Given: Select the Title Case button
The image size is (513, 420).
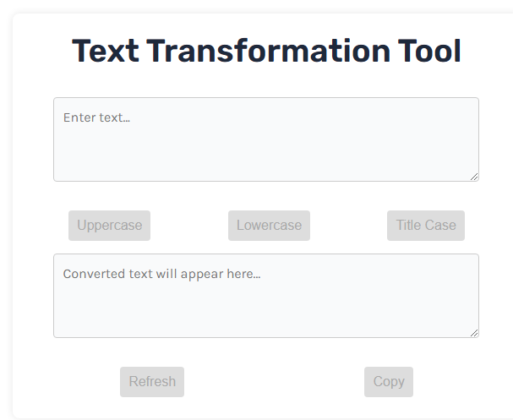Looking at the screenshot, I should coord(426,226).
